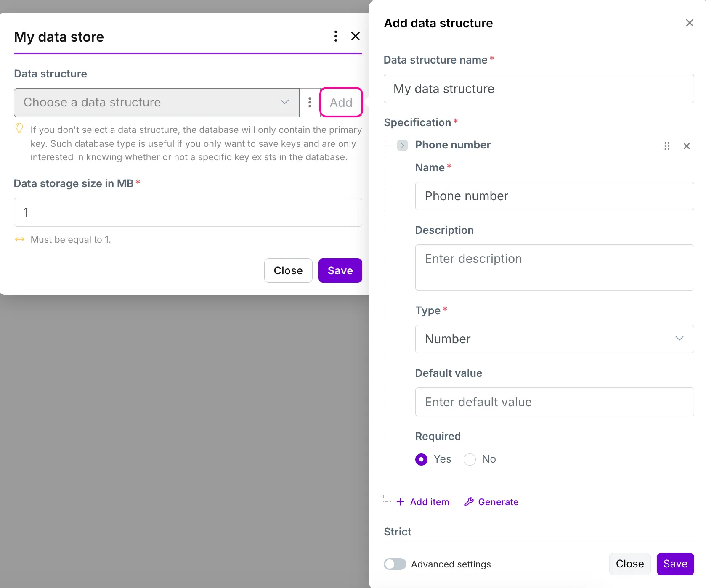The image size is (706, 588).
Task: Toggle the Advanced settings switch
Action: [x=395, y=564]
